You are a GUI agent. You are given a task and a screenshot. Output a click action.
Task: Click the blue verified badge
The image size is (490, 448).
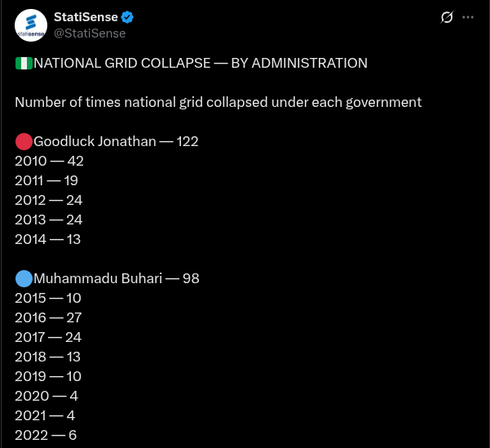tap(127, 17)
